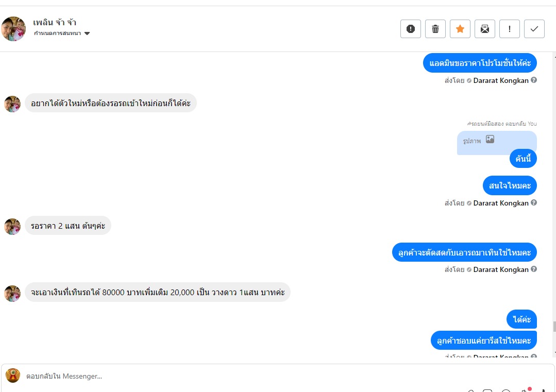556x392 pixels.
Task: Click contact profile photo in header
Action: [x=13, y=29]
